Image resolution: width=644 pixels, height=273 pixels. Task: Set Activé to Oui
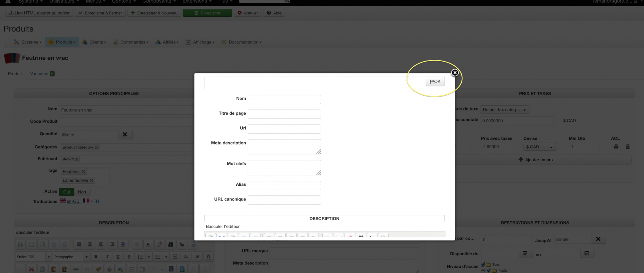(67, 192)
